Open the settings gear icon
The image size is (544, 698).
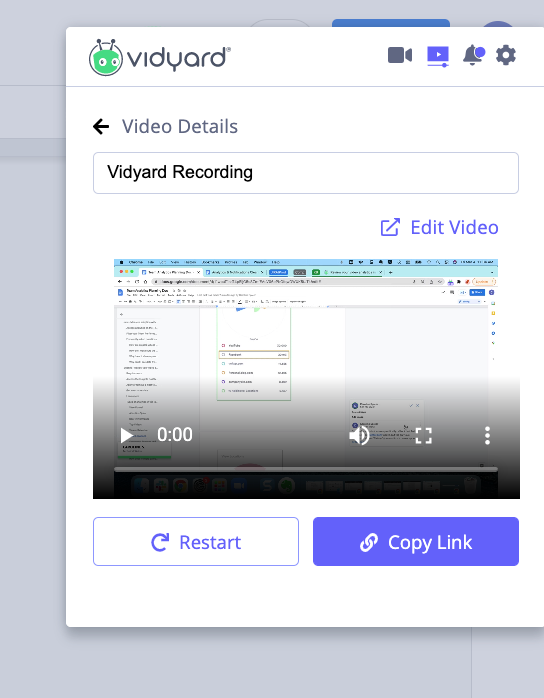506,55
